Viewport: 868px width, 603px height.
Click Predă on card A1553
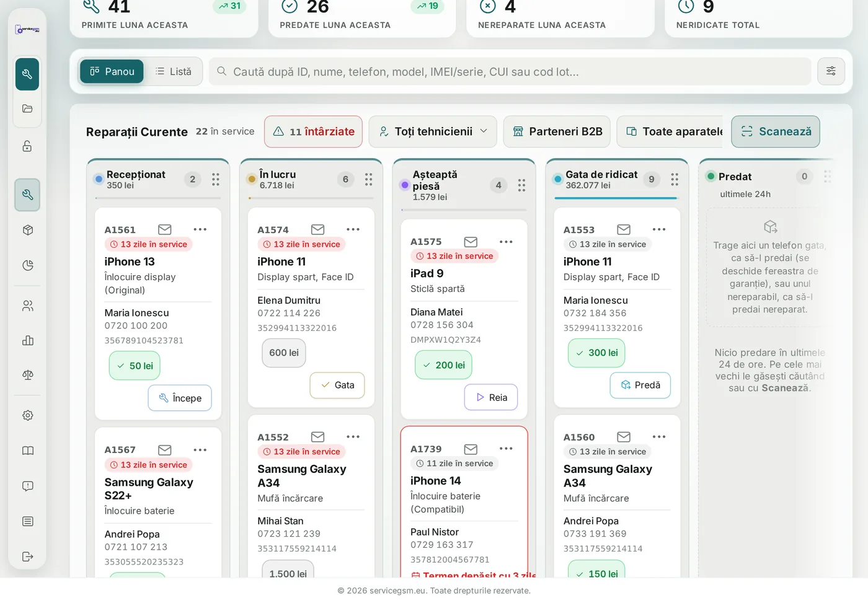click(x=640, y=385)
